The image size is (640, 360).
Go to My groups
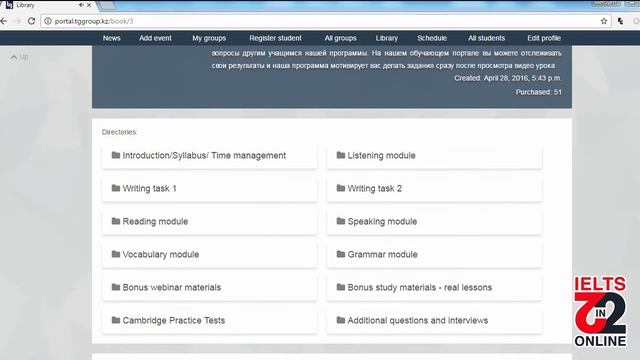pos(209,38)
